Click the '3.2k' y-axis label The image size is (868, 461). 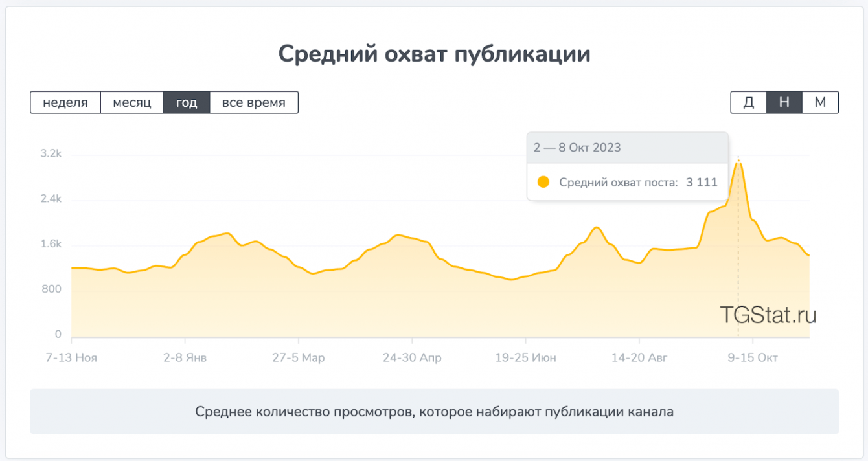(51, 154)
